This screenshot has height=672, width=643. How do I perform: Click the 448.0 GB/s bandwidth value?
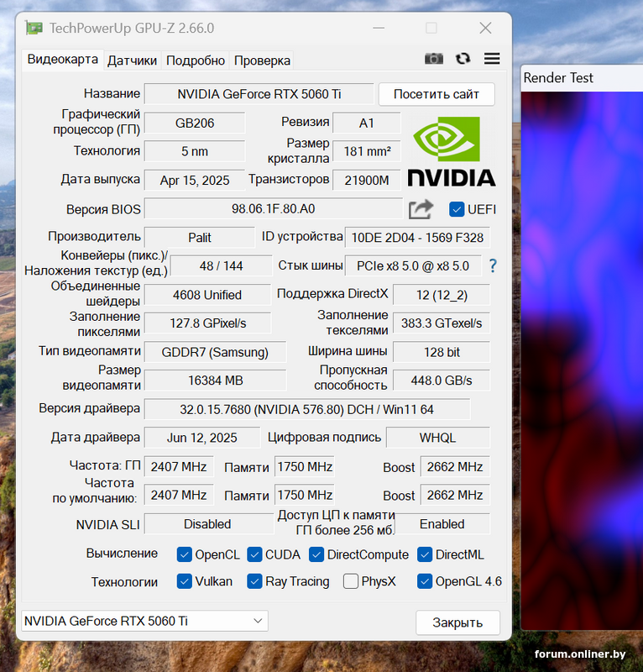[x=442, y=381]
